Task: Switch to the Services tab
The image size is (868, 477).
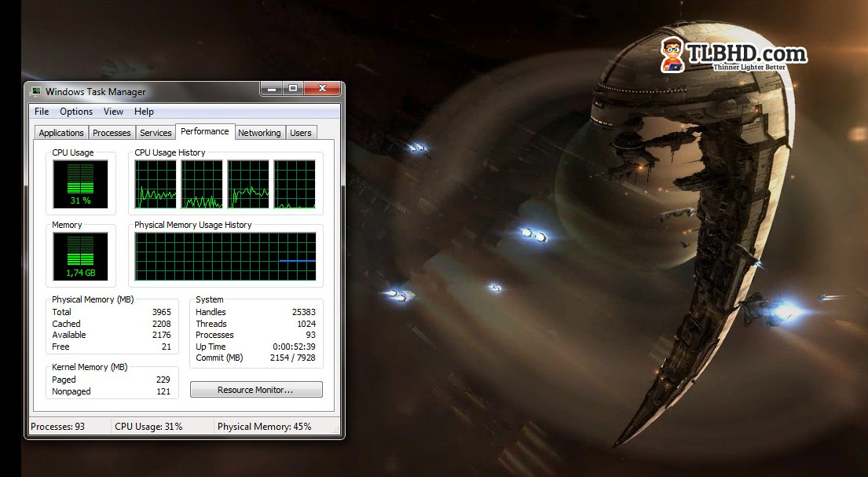Action: point(156,133)
